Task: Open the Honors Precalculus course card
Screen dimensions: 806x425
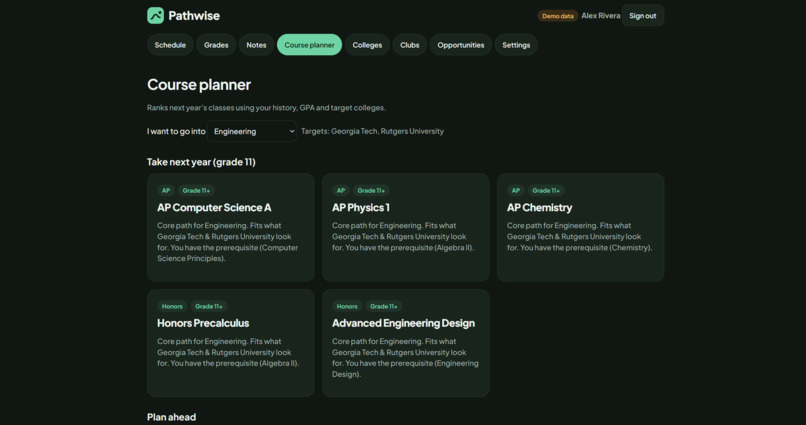Action: [x=231, y=343]
